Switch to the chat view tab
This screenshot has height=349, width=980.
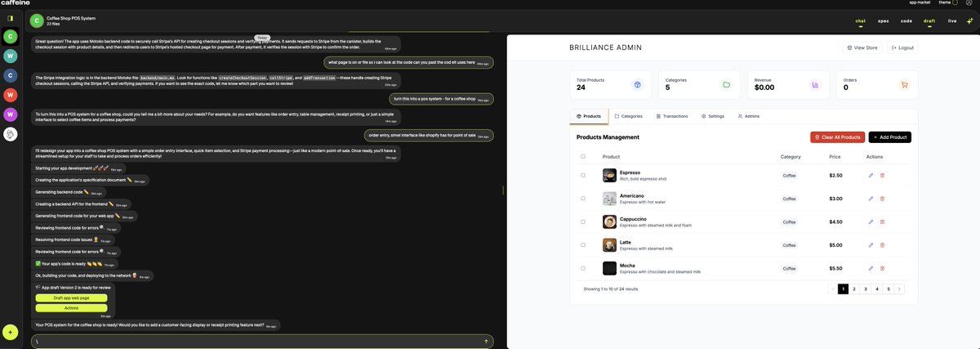point(860,20)
